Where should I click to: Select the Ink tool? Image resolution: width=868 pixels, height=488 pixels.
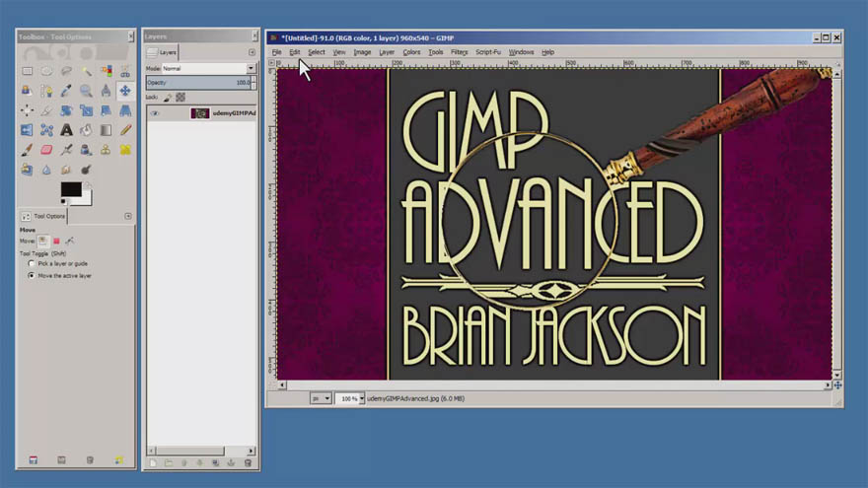click(87, 150)
